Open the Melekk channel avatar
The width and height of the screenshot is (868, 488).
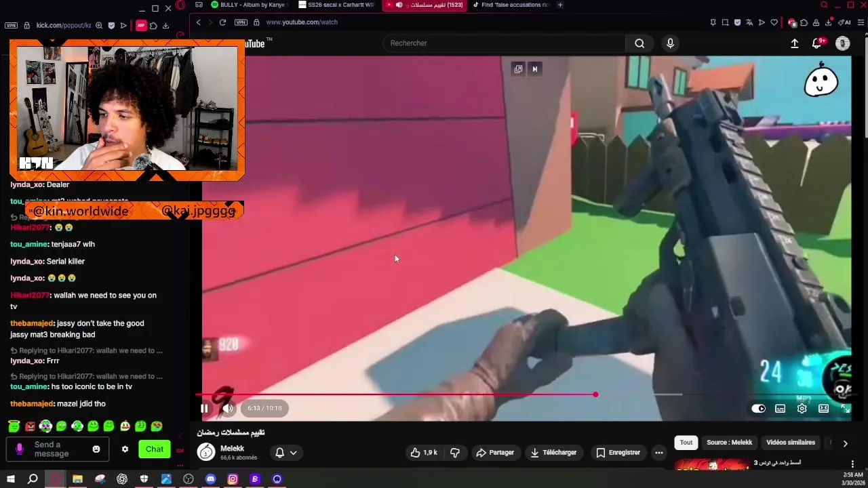(206, 452)
